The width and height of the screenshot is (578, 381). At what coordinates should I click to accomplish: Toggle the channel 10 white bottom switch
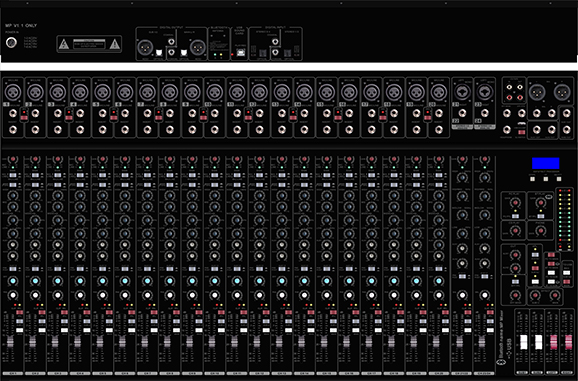(221, 330)
